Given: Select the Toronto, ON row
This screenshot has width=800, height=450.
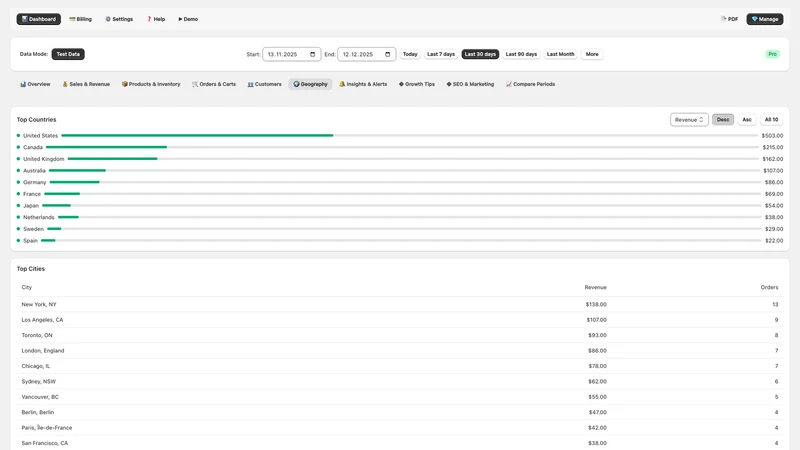Looking at the screenshot, I should pyautogui.click(x=400, y=335).
